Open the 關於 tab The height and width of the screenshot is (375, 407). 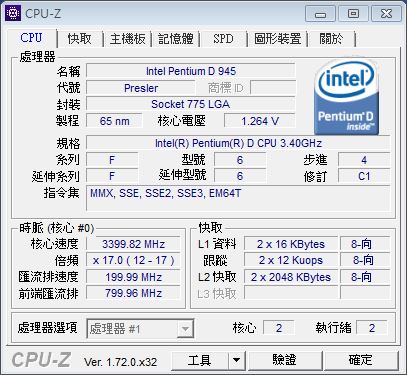pyautogui.click(x=331, y=39)
